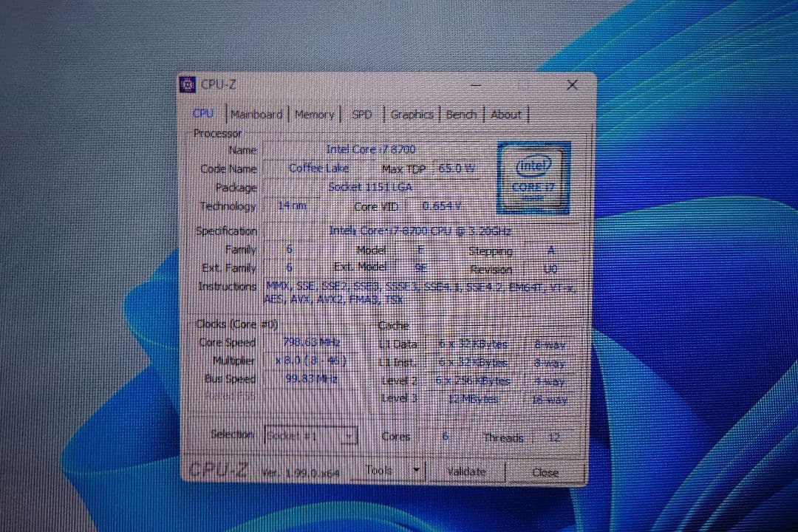The width and height of the screenshot is (798, 532).
Task: Open the About tab
Action: click(506, 114)
